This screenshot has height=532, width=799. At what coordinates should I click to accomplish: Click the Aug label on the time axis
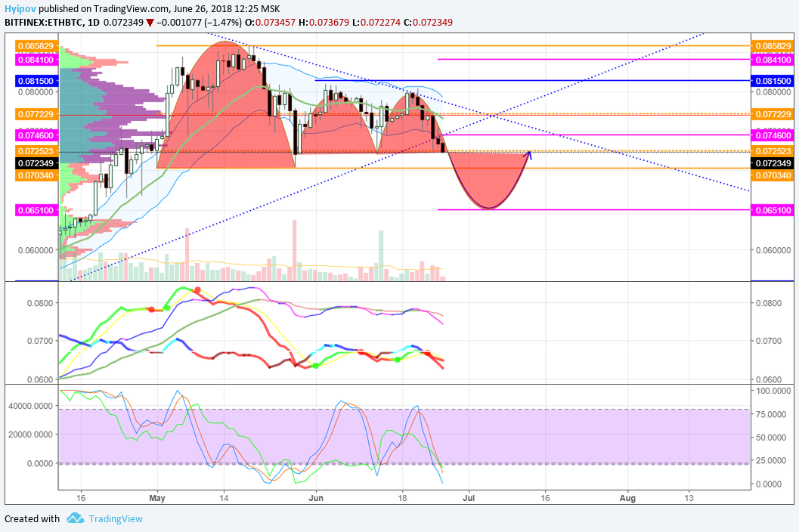[x=627, y=498]
